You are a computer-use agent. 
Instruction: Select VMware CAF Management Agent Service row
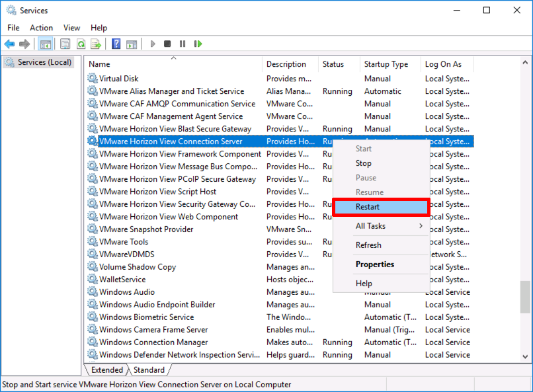click(x=279, y=116)
